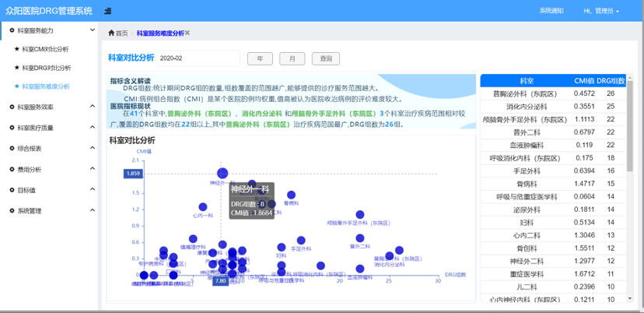The height and width of the screenshot is (313, 644).
Task: Click the CMI值 column header
Action: coord(583,81)
